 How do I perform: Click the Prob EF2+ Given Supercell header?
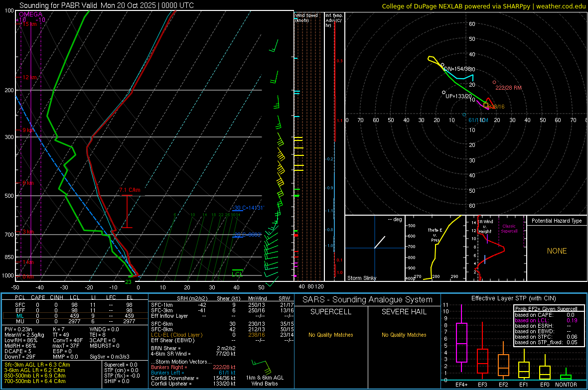click(x=546, y=309)
